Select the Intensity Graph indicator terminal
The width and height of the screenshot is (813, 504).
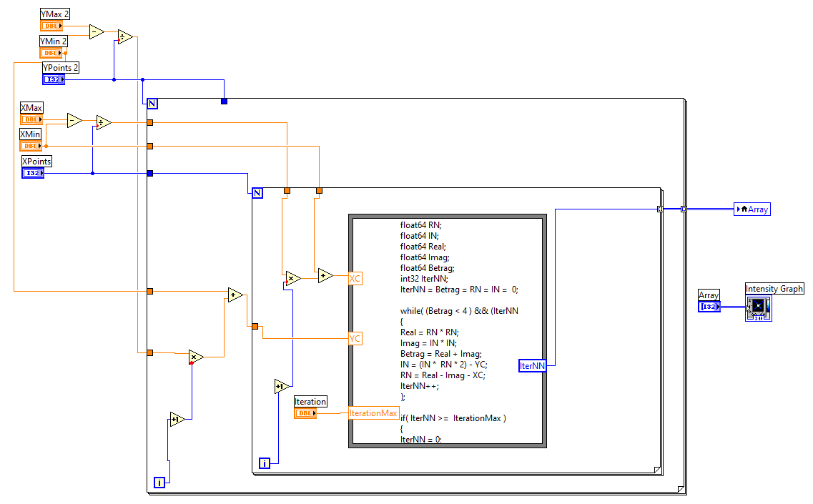point(758,307)
